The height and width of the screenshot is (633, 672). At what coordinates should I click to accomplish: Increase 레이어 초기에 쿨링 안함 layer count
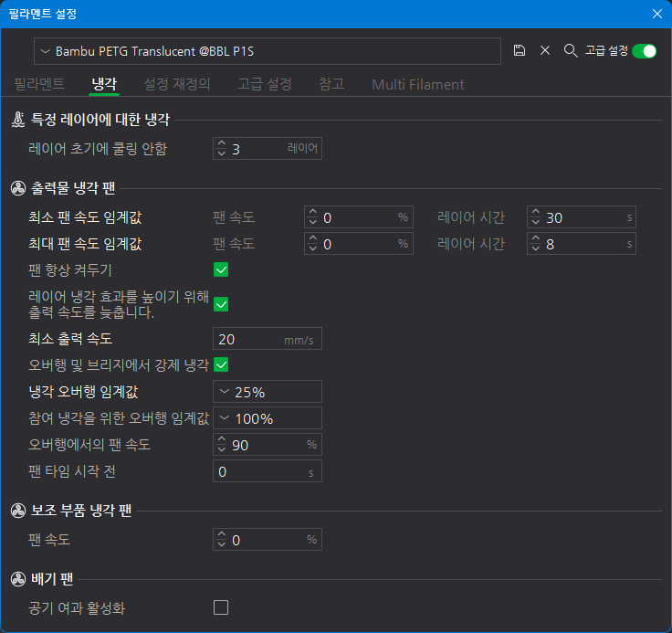pos(221,143)
